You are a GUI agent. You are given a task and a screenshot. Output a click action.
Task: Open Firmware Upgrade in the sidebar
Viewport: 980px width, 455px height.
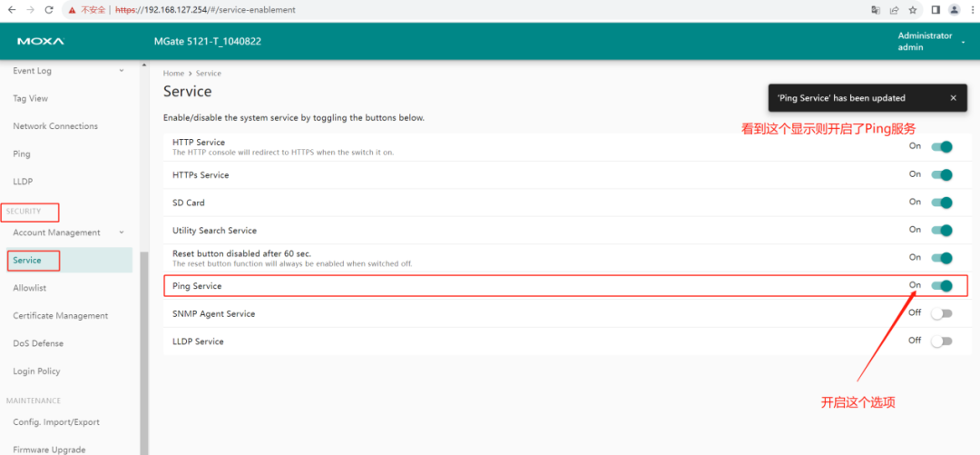coord(49,450)
